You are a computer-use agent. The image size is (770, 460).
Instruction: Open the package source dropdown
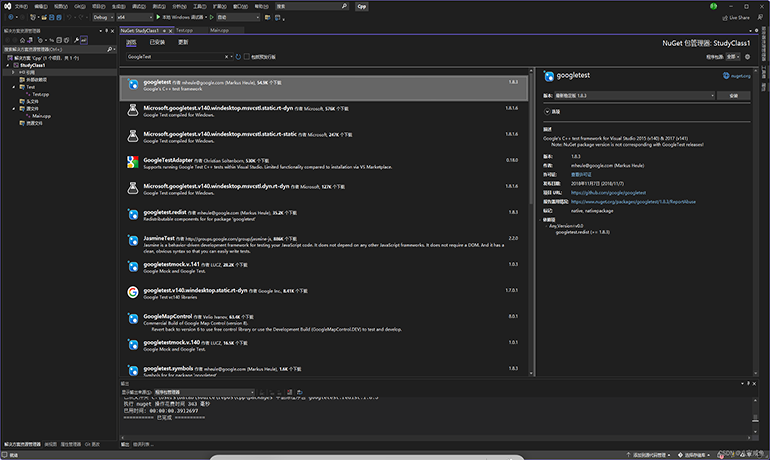coord(733,57)
